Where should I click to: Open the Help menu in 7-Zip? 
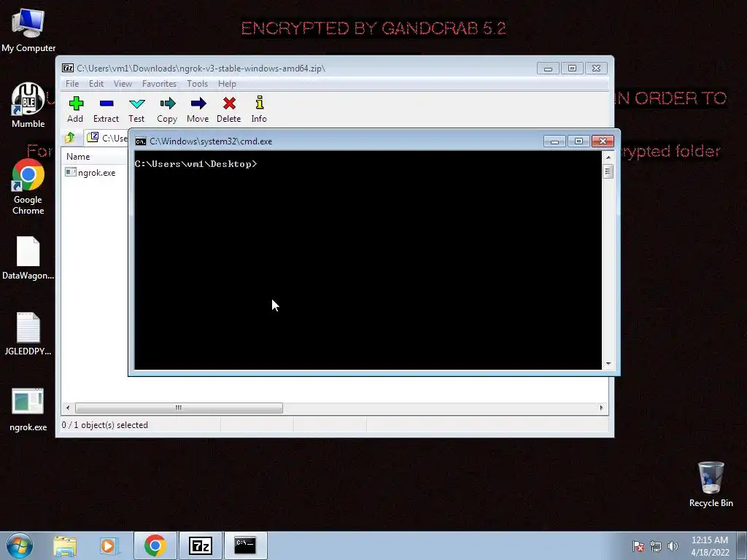[x=227, y=84]
